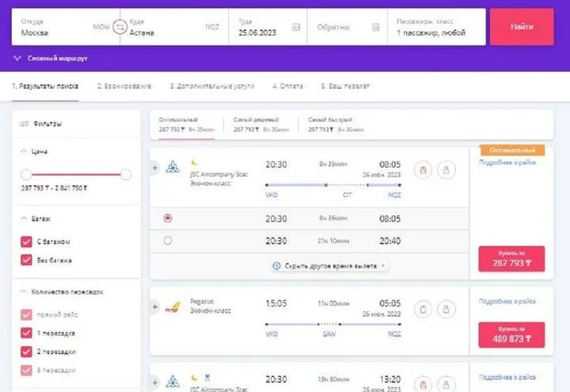The image size is (570, 392).
Task: Open calendar icon for departure date
Action: point(296,27)
